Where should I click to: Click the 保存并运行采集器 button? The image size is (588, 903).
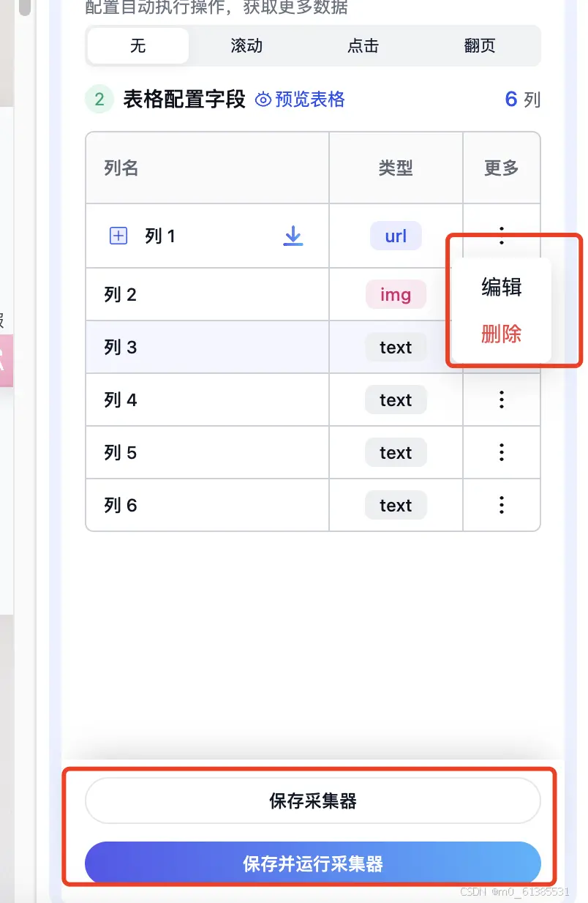coord(312,863)
